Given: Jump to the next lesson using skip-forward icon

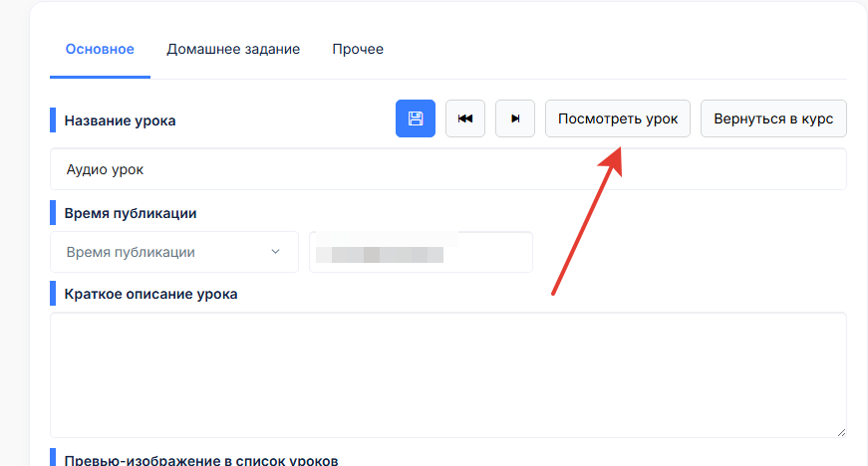Looking at the screenshot, I should coord(515,118).
